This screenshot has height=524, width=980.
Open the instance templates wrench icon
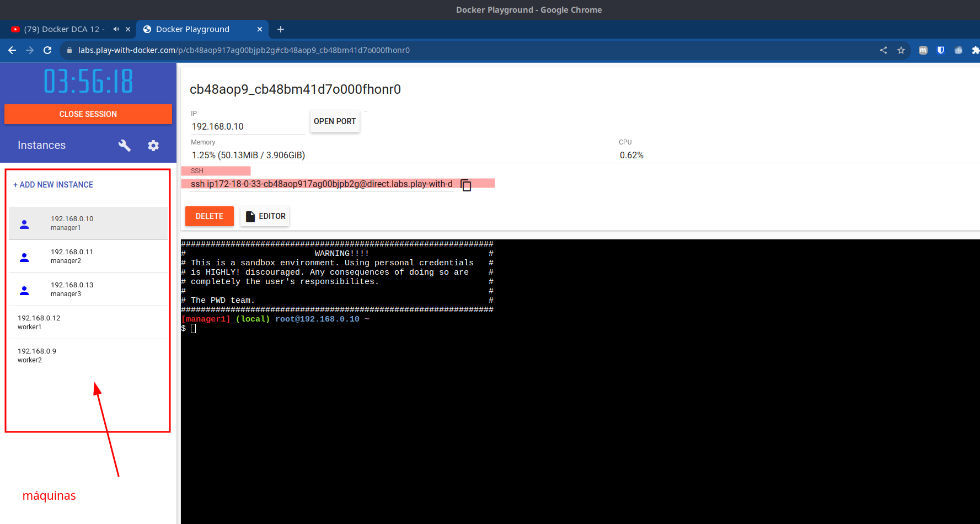125,145
